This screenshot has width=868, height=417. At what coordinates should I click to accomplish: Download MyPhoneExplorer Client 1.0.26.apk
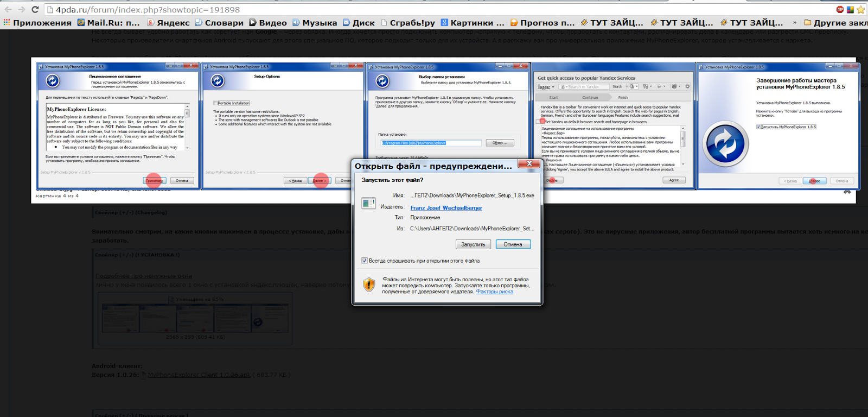click(x=199, y=375)
